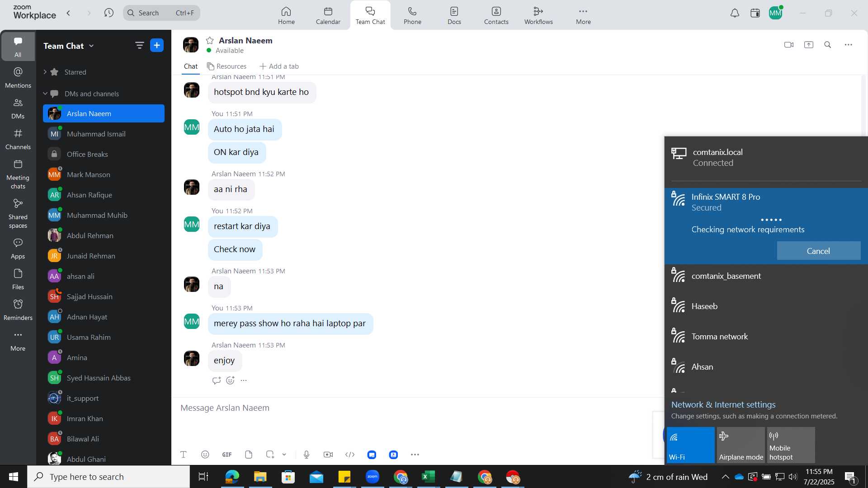Add a reaction to the enjoy message
This screenshot has height=488, width=868.
click(x=231, y=380)
